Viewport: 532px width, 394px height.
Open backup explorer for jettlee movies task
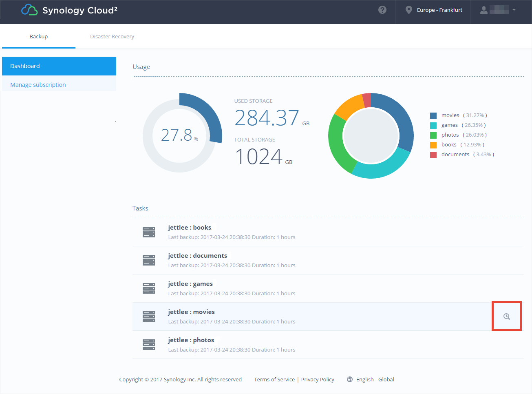click(506, 316)
